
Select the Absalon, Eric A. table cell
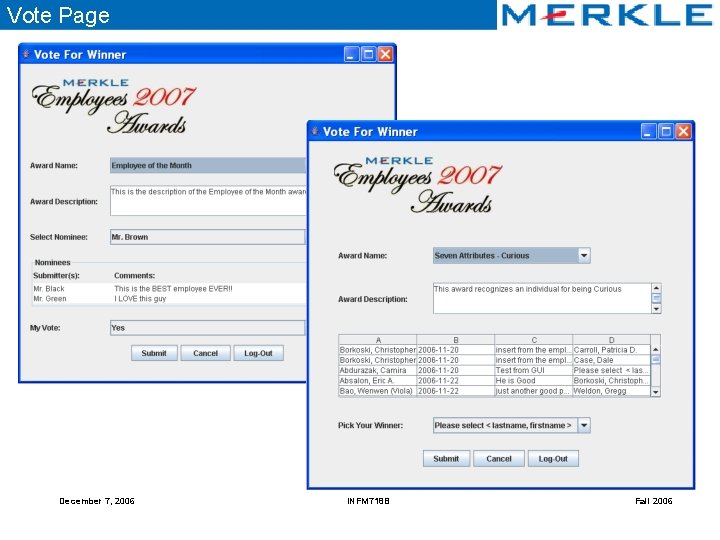pos(378,381)
